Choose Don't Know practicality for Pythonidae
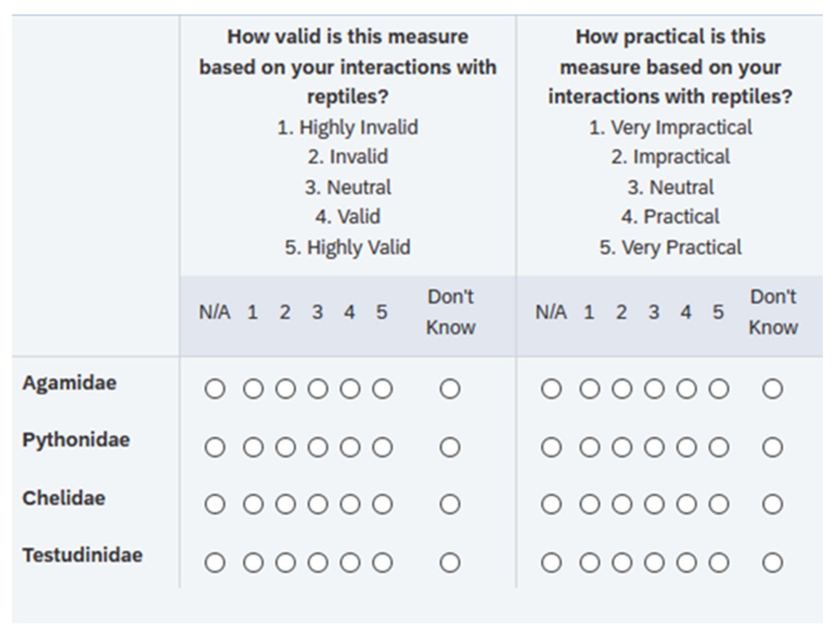Image resolution: width=840 pixels, height=638 pixels. pos(772,447)
